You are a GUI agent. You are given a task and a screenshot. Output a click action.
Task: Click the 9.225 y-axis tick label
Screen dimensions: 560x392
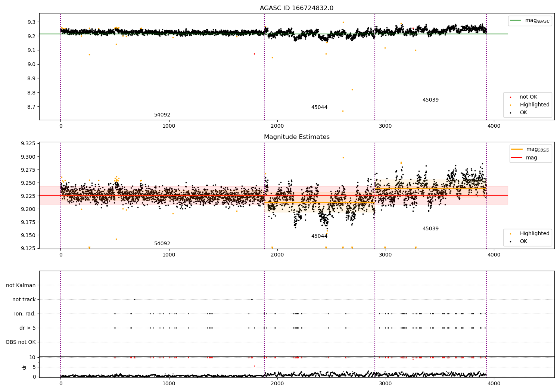point(28,196)
